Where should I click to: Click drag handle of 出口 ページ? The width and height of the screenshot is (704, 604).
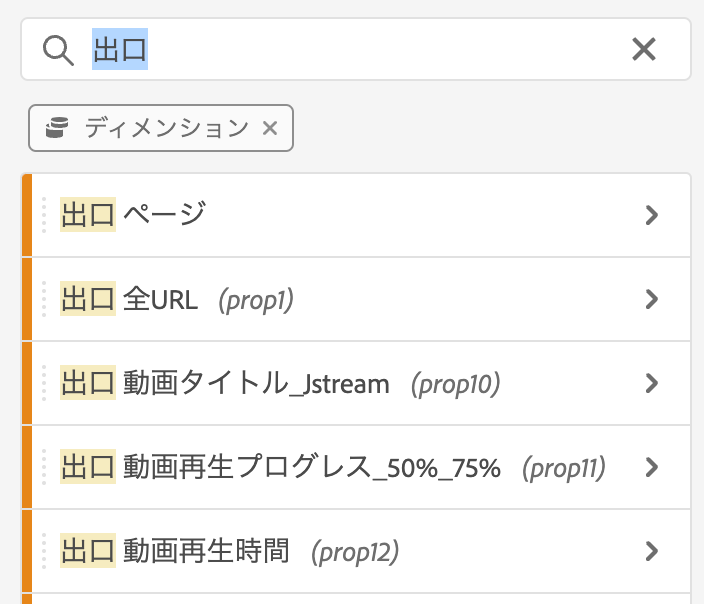45,215
